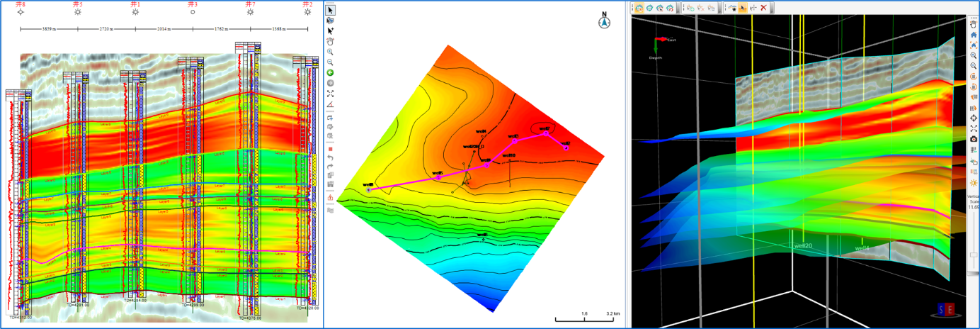Toggle the highlighted 3D globe view mode button
Viewport: 980px width, 329px height.
[x=639, y=8]
